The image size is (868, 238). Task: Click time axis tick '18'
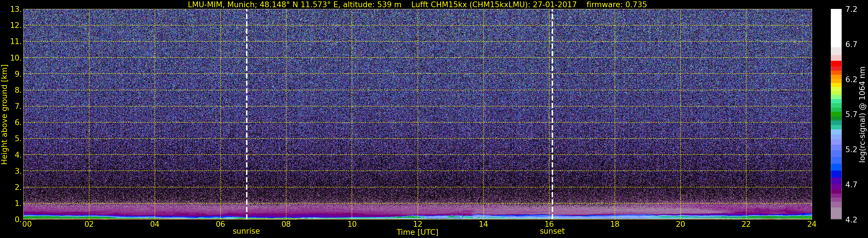(614, 224)
